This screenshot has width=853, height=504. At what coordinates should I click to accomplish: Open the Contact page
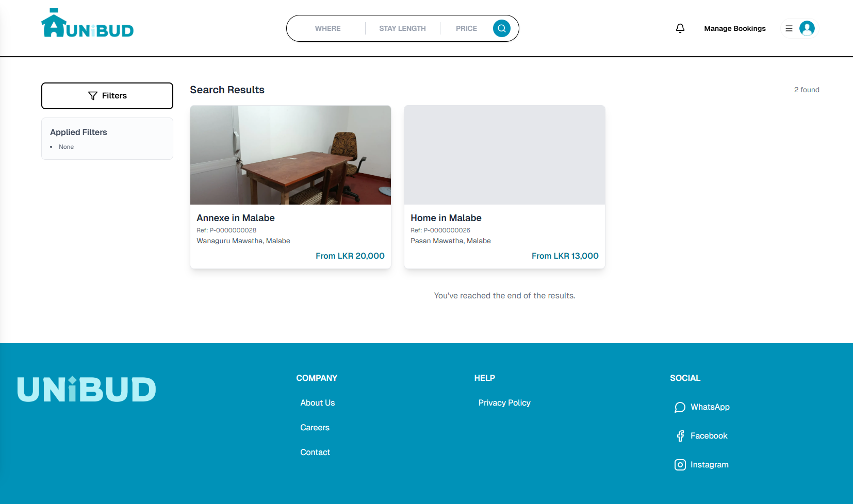pos(315,452)
